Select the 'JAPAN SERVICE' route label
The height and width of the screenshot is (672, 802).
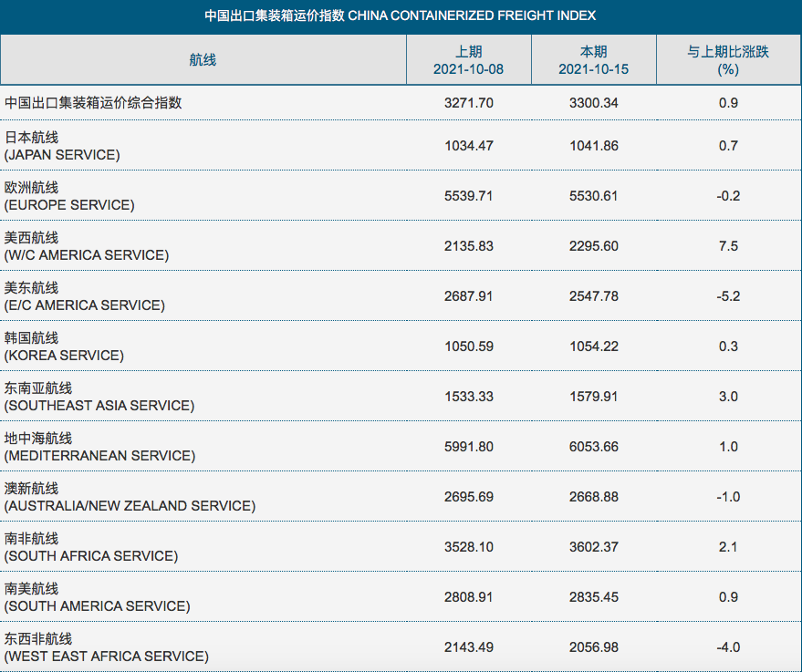(x=62, y=155)
